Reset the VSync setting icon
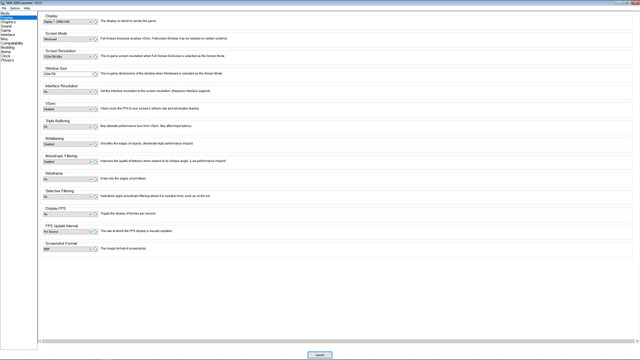The width and height of the screenshot is (640, 360). [96, 109]
